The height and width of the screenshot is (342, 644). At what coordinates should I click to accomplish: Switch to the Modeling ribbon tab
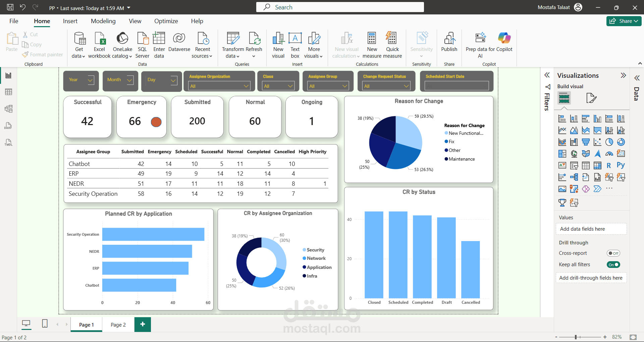(x=103, y=21)
